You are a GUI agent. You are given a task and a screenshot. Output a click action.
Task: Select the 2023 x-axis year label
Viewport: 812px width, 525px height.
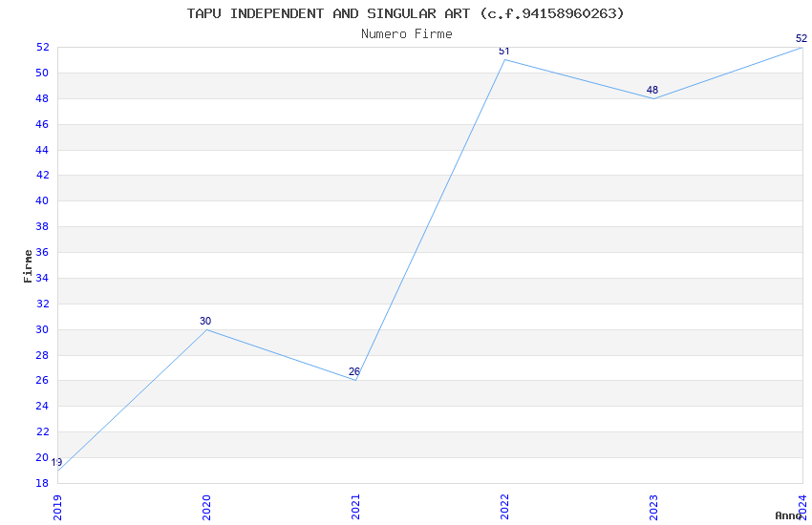coord(653,507)
